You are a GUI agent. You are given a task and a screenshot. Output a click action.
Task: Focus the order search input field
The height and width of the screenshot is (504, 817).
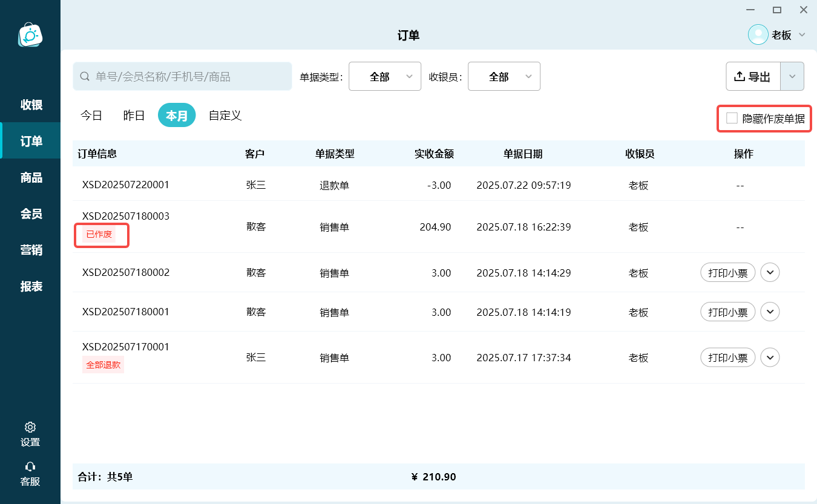point(182,77)
